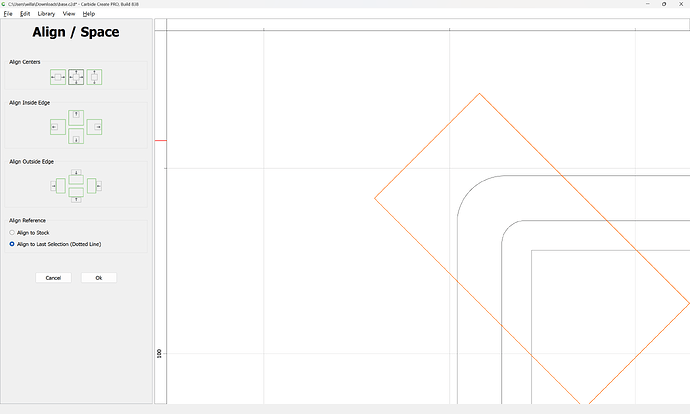Select the Align to Stock option
This screenshot has width=690, height=414.
click(x=12, y=232)
